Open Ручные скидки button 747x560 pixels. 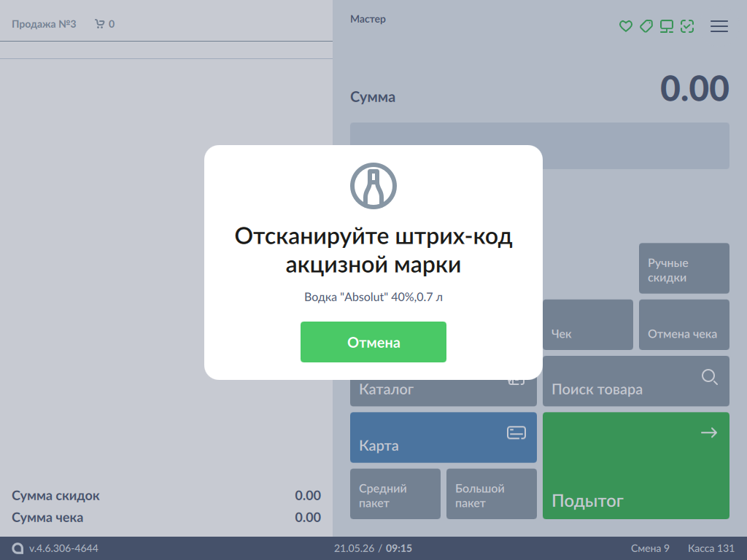[x=684, y=268]
